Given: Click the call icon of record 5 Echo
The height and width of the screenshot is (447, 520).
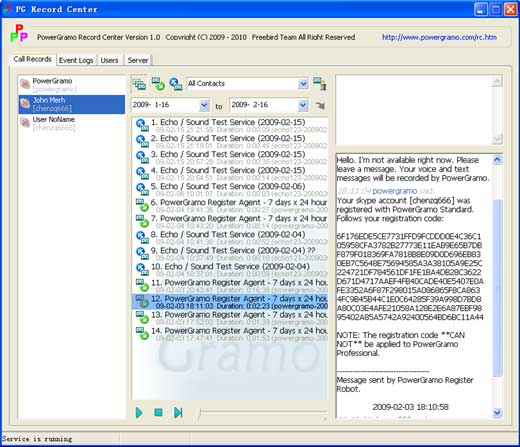Looking at the screenshot, I should [x=142, y=189].
